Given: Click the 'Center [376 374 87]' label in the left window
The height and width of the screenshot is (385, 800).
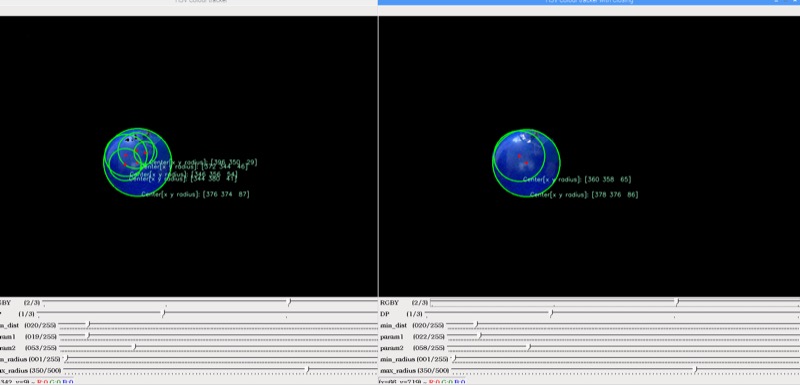Looking at the screenshot, I should [x=195, y=194].
